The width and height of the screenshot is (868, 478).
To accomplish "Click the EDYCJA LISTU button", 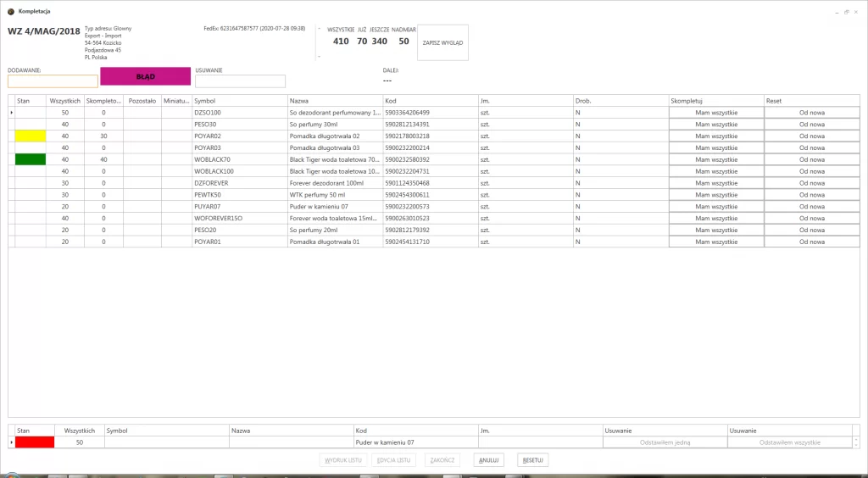I will click(x=393, y=460).
